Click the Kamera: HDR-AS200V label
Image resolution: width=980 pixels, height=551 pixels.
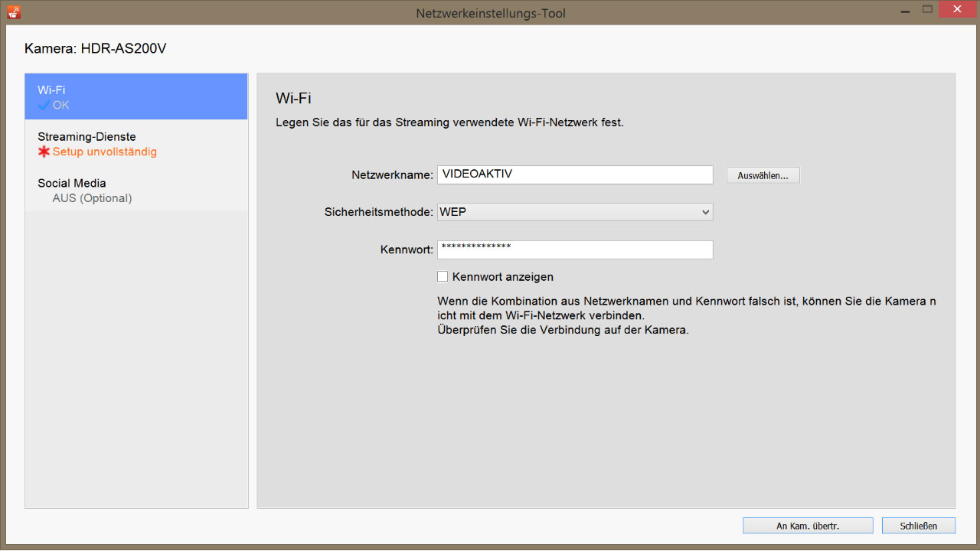point(96,48)
